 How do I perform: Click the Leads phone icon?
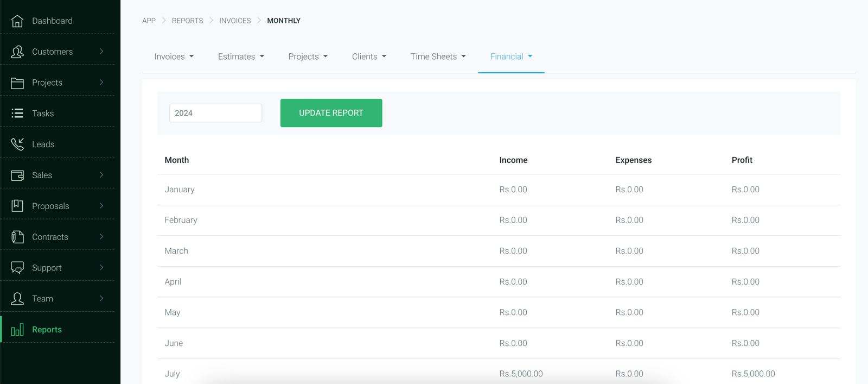17,144
